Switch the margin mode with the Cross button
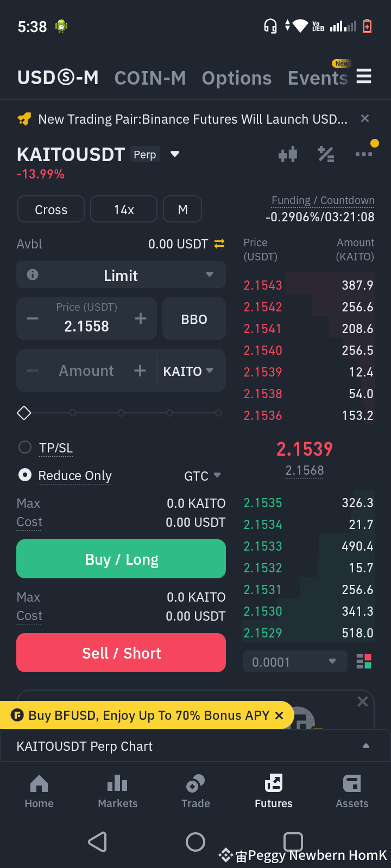The image size is (391, 868). 51,209
